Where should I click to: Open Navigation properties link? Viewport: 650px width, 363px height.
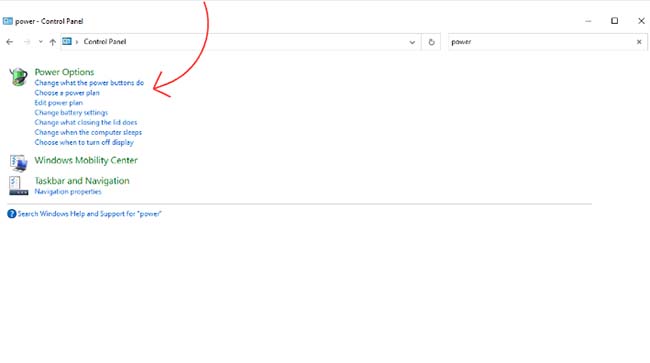[68, 192]
